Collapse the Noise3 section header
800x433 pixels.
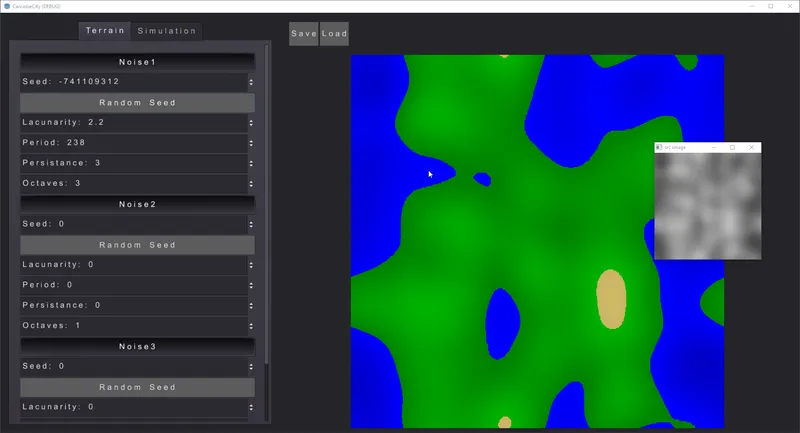point(137,346)
